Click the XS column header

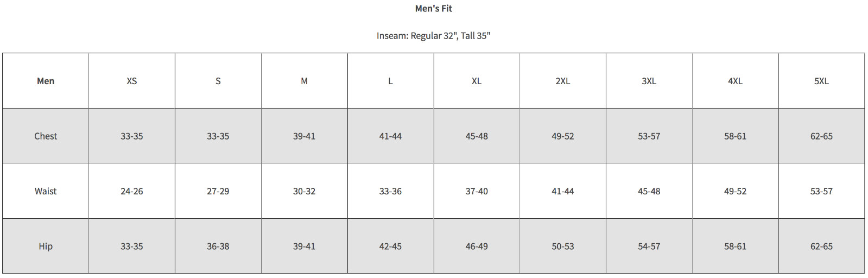click(x=132, y=81)
